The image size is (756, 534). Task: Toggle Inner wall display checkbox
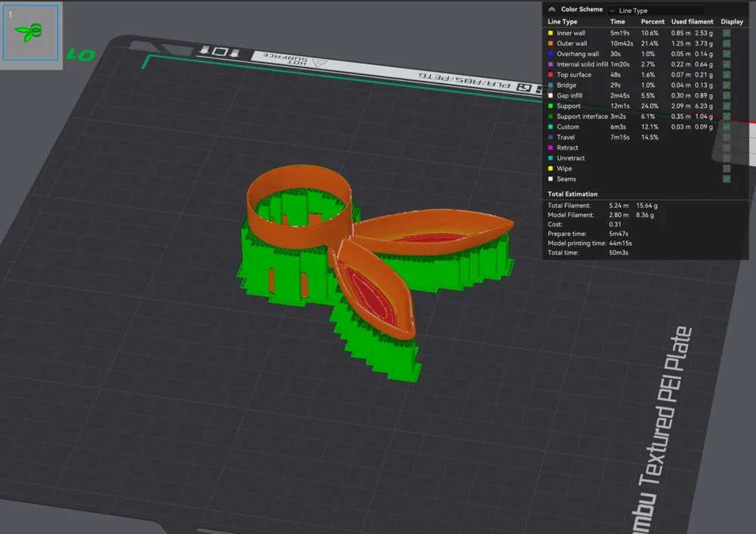click(727, 33)
